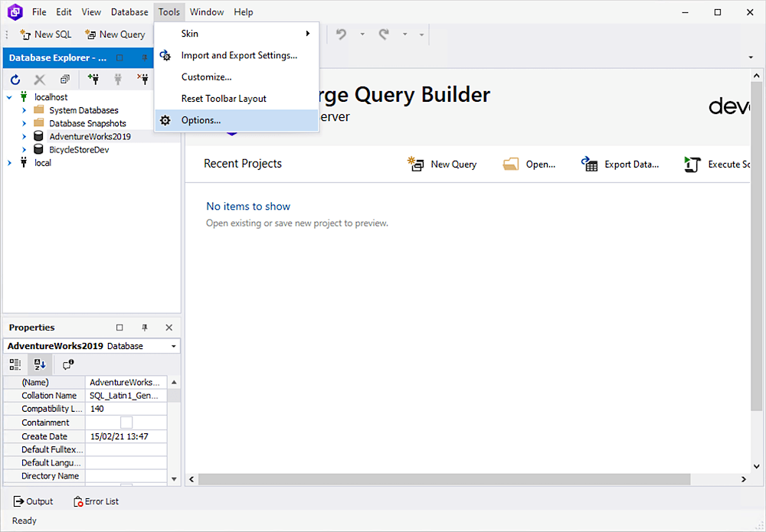Click the Create Date property row
Screen dimensions: 766x532
[x=85, y=436]
